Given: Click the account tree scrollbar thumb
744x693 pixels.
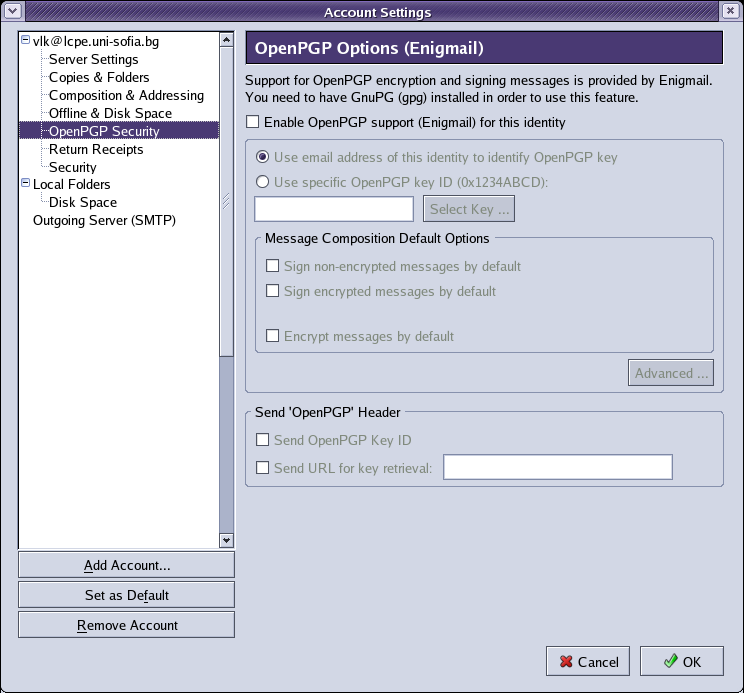Looking at the screenshot, I should coord(226,202).
